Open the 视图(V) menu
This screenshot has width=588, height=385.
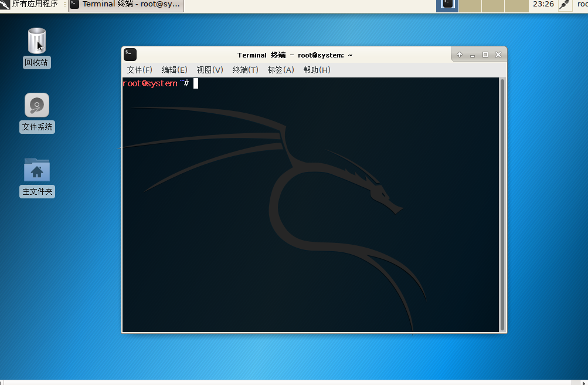(210, 70)
